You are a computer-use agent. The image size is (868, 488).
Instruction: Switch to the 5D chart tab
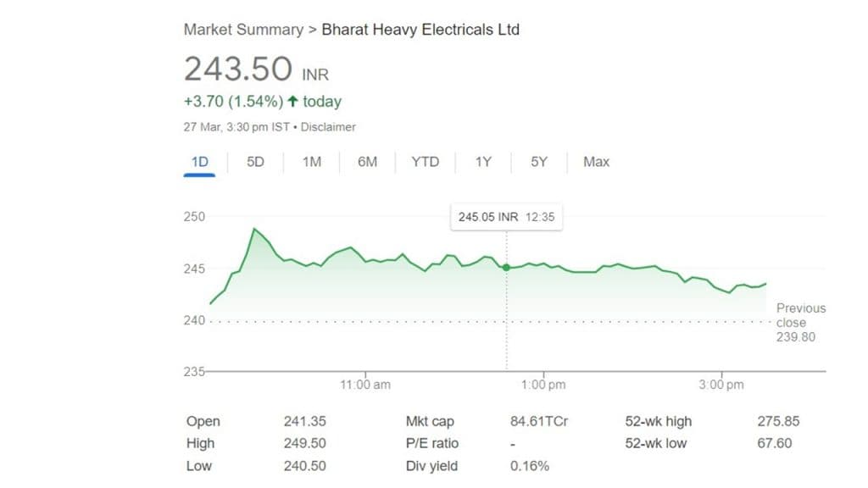[255, 162]
